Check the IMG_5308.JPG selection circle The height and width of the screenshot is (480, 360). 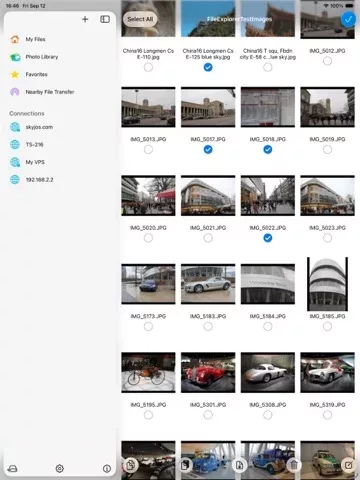click(x=268, y=415)
